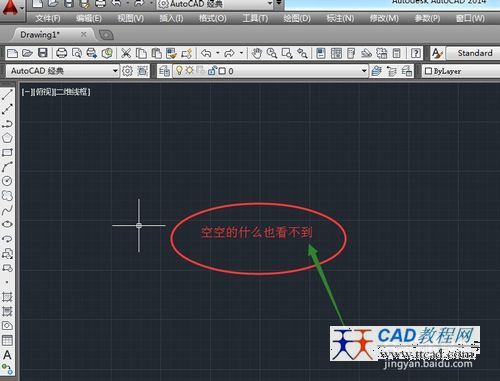Select the Table tool

(7, 340)
